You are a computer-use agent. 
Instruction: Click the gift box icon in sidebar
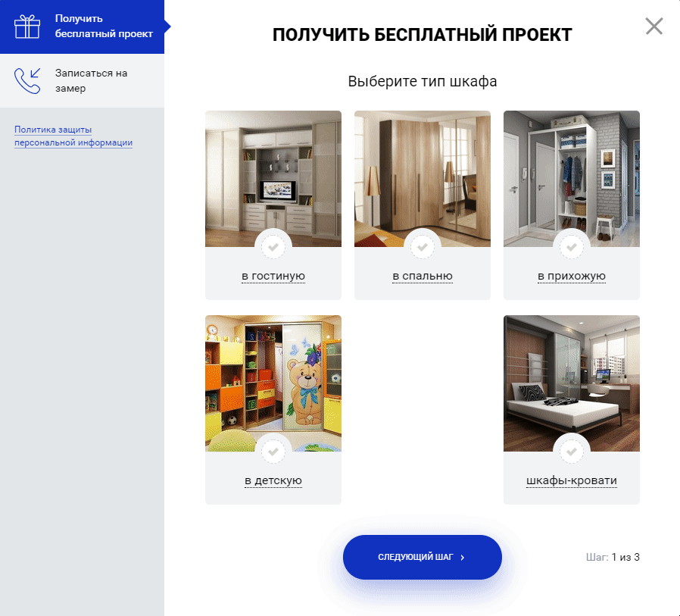[x=27, y=27]
